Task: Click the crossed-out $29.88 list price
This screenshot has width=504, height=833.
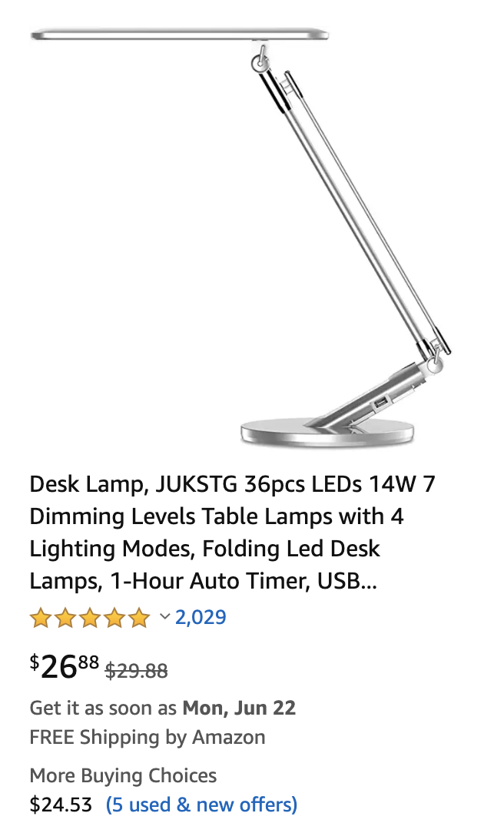Action: [137, 671]
